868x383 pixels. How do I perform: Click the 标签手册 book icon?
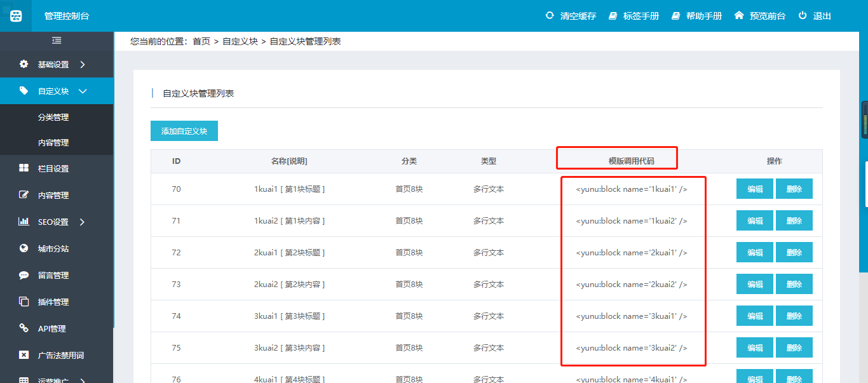click(x=613, y=16)
